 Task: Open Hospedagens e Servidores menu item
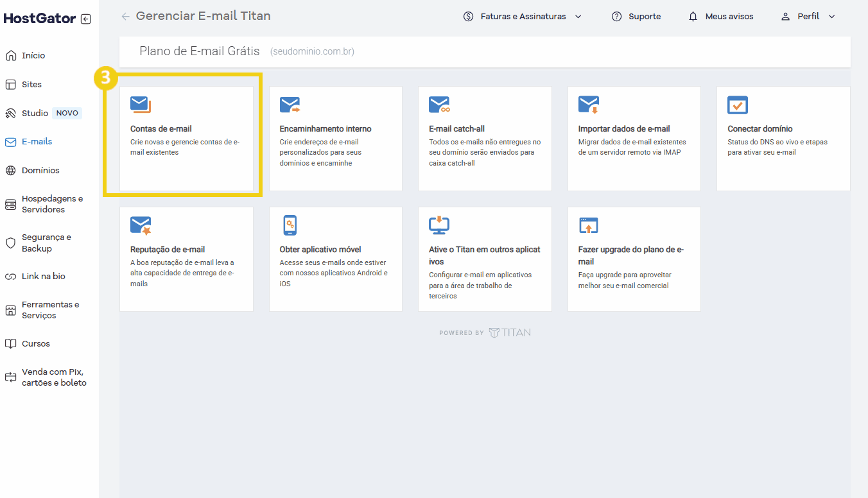(x=53, y=204)
